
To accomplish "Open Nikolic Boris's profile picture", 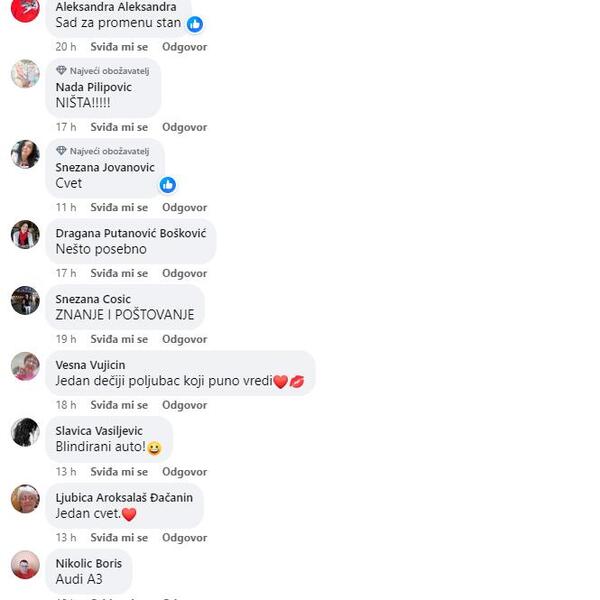I will click(x=25, y=565).
